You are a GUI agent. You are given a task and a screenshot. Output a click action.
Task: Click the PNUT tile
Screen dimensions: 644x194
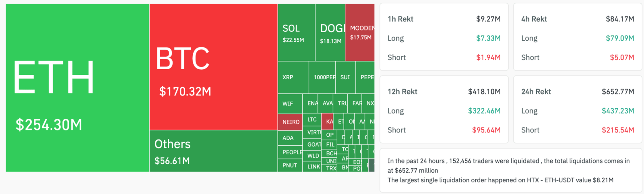290,165
